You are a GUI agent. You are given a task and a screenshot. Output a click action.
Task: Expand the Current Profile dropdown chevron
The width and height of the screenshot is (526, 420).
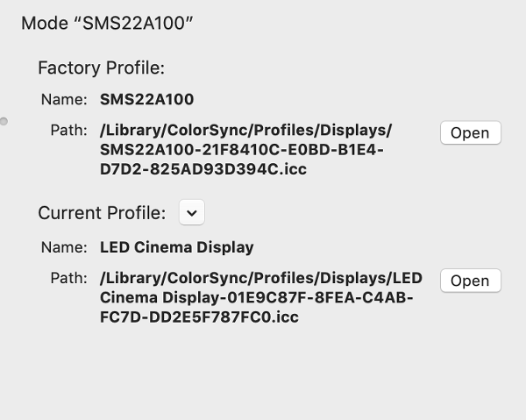[191, 213]
